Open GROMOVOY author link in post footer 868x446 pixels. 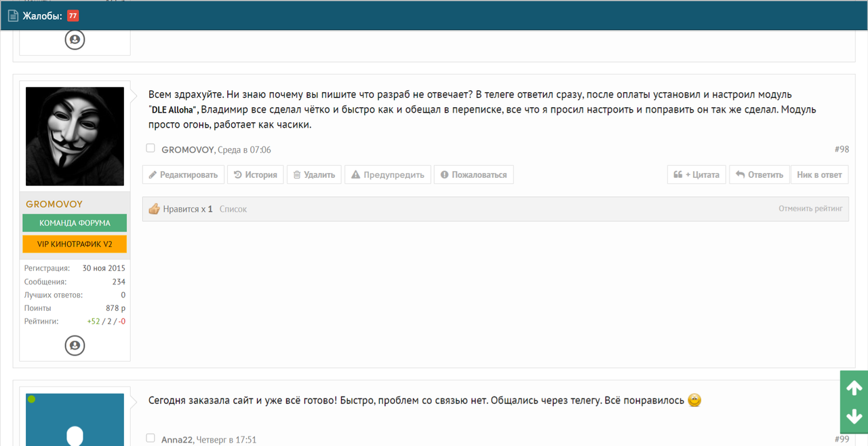tap(188, 149)
